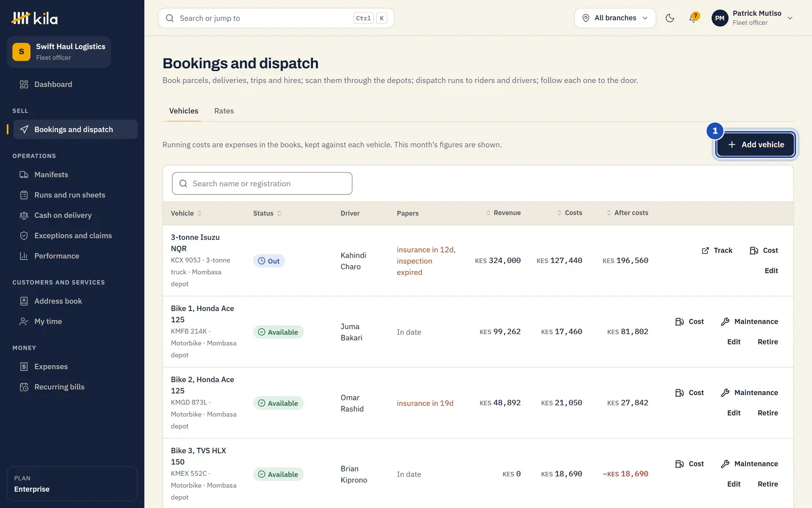812x508 pixels.
Task: Click the Kila logo
Action: click(x=34, y=19)
